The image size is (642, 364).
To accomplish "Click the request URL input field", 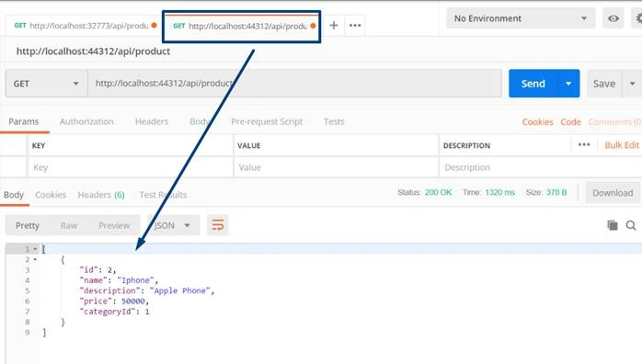I will pos(294,84).
